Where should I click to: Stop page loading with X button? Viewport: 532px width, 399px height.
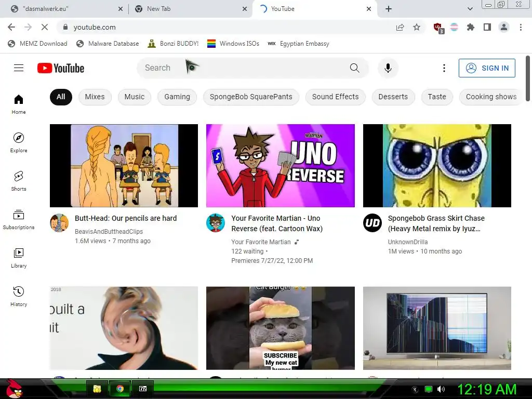point(45,27)
